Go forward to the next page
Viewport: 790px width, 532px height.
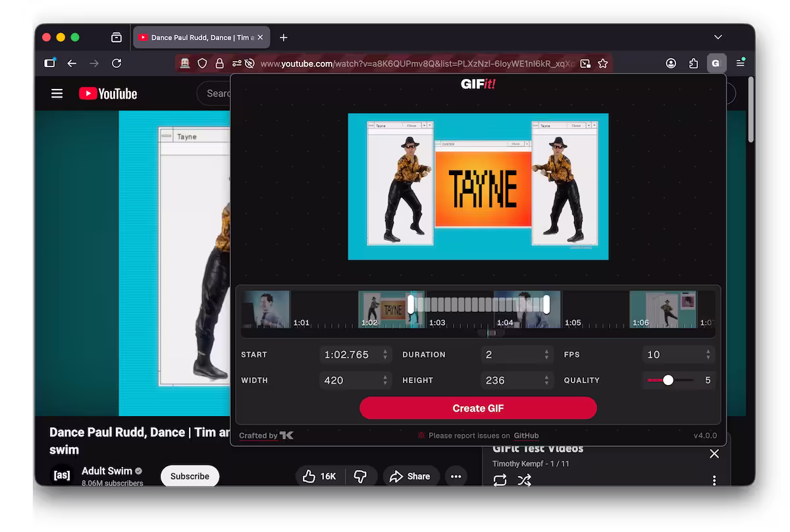point(94,63)
